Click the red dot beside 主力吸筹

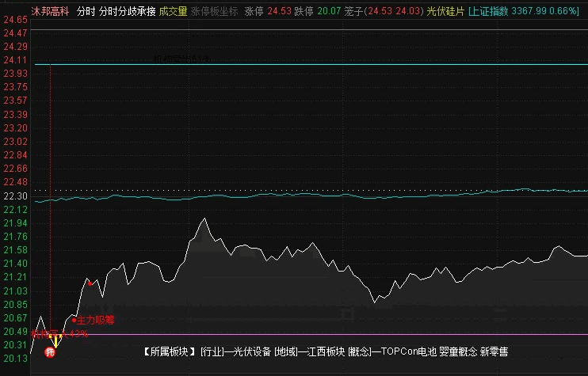pos(74,321)
